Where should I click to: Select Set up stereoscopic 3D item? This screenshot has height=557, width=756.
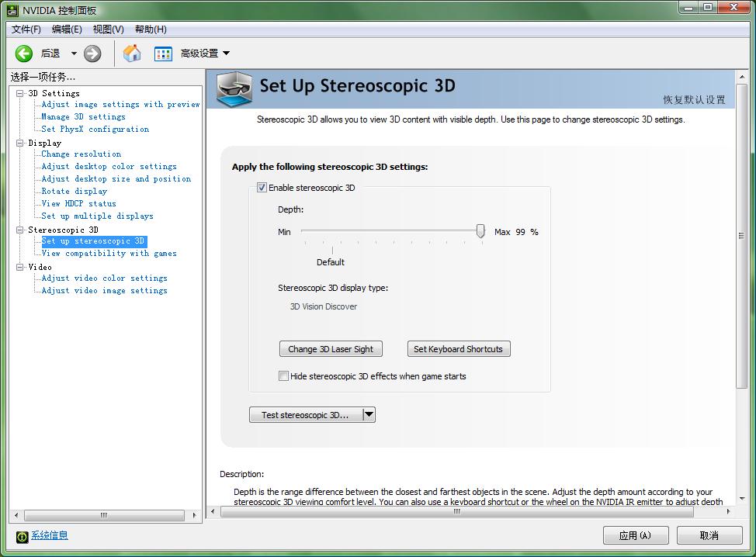pos(94,241)
